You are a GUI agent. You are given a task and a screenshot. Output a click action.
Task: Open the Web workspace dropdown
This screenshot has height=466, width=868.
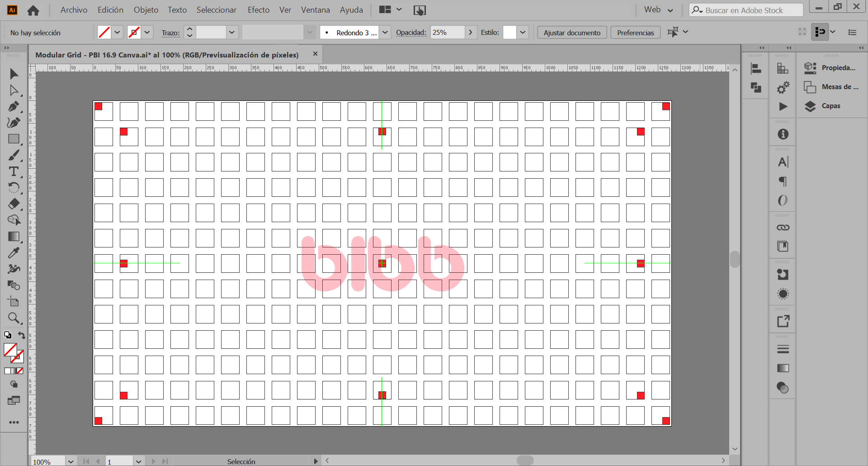point(658,10)
